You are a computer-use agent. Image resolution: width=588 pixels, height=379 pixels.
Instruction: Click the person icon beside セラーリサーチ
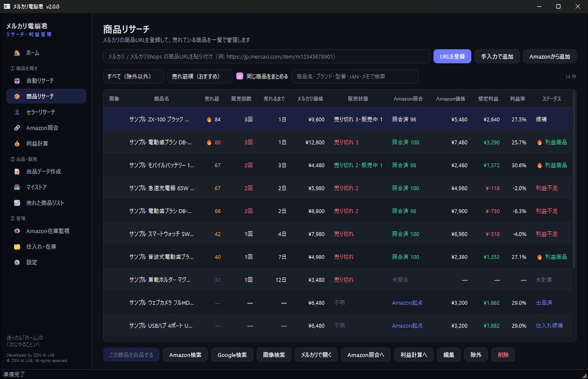(x=17, y=112)
